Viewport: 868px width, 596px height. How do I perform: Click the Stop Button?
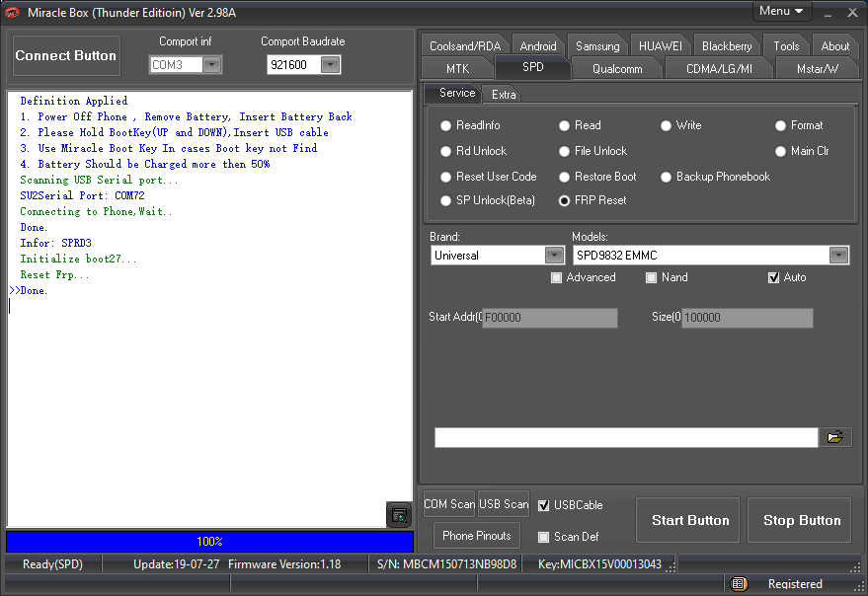[799, 520]
